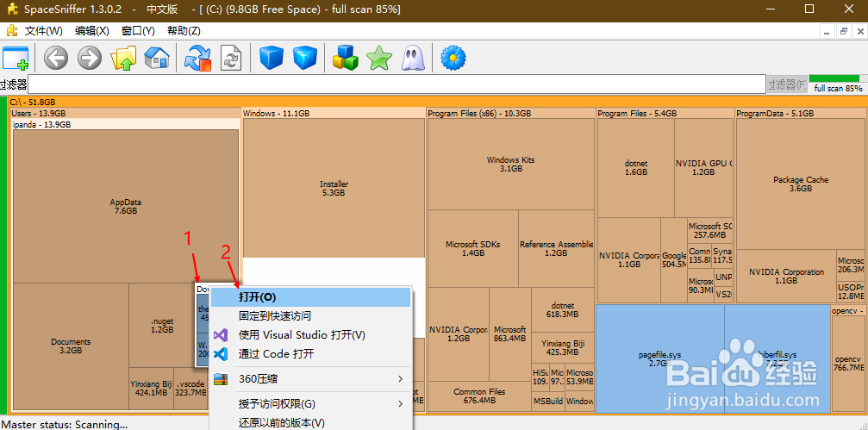Click in the filter text input field
868x430 pixels.
point(397,84)
